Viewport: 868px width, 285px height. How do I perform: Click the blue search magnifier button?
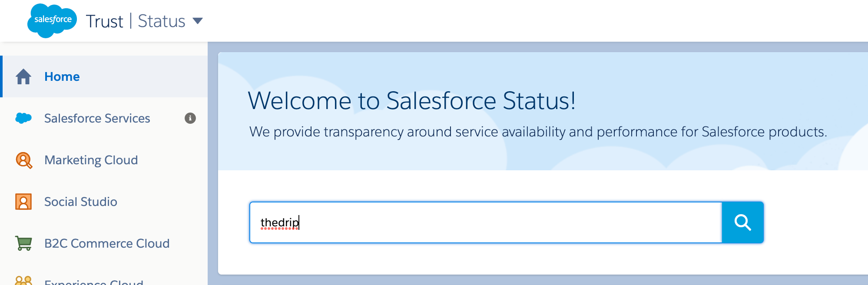742,222
